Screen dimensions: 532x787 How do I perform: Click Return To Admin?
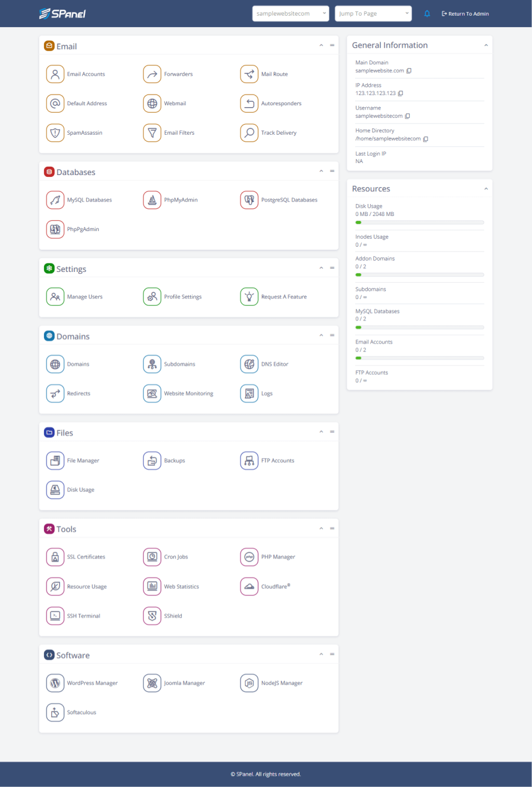[465, 13]
